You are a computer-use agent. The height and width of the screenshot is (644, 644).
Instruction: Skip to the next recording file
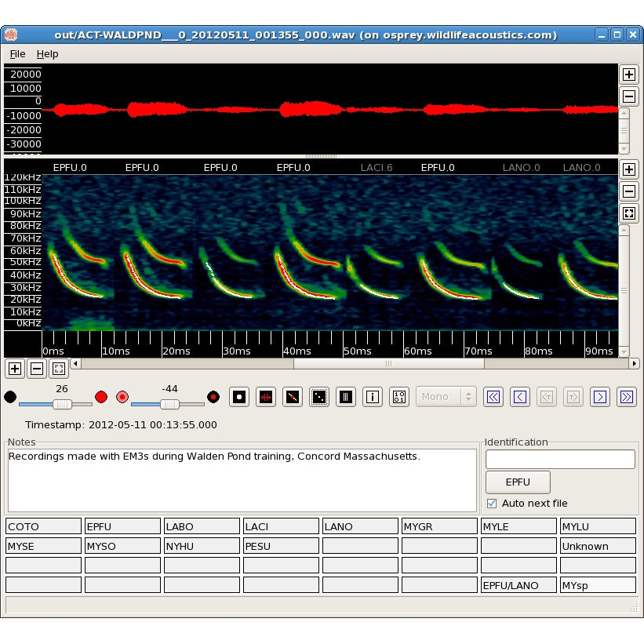pyautogui.click(x=600, y=397)
